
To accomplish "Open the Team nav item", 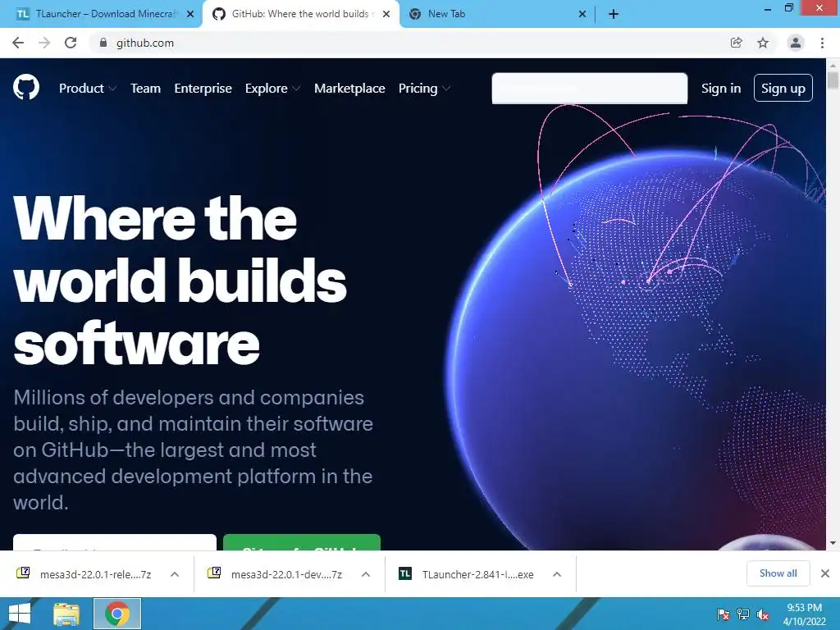I will tap(146, 89).
